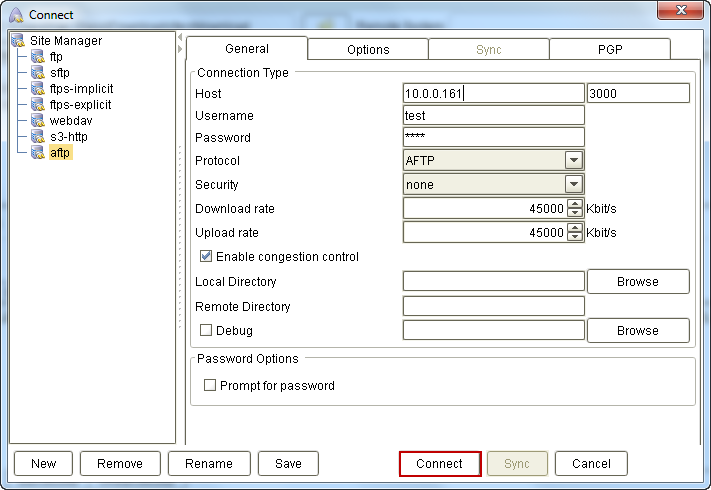Screen dimensions: 711x490
Task: Disable the Enable congestion control checkbox
Action: [x=206, y=257]
